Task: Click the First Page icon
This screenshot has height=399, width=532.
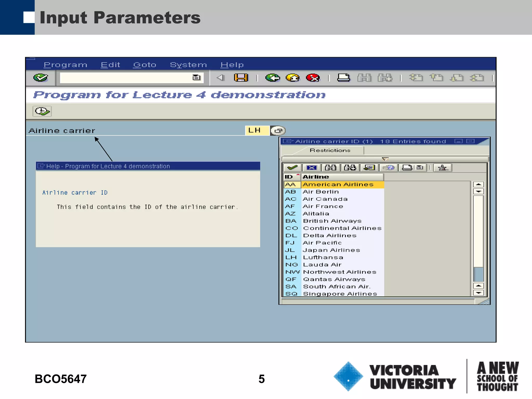Action: pyautogui.click(x=416, y=78)
